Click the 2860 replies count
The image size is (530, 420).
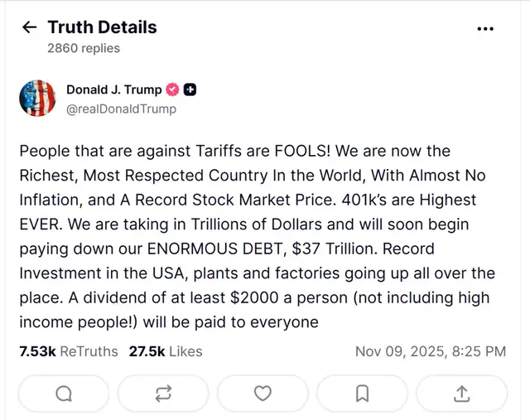pyautogui.click(x=84, y=48)
